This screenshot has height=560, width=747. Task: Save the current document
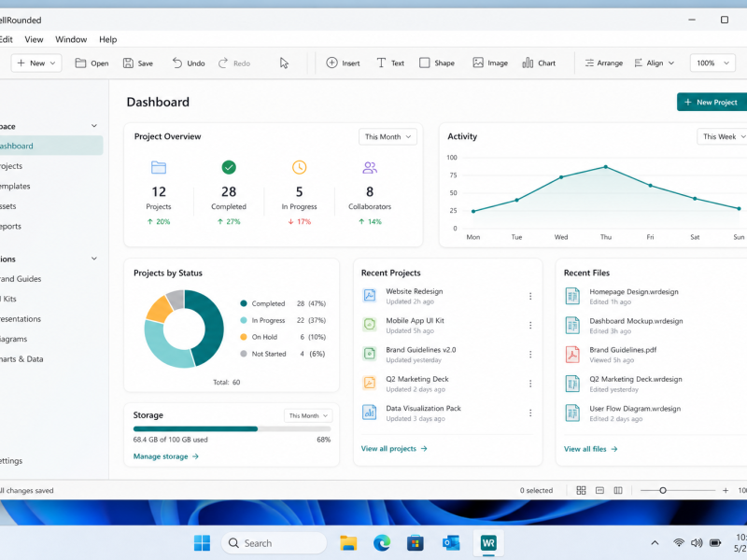point(138,63)
